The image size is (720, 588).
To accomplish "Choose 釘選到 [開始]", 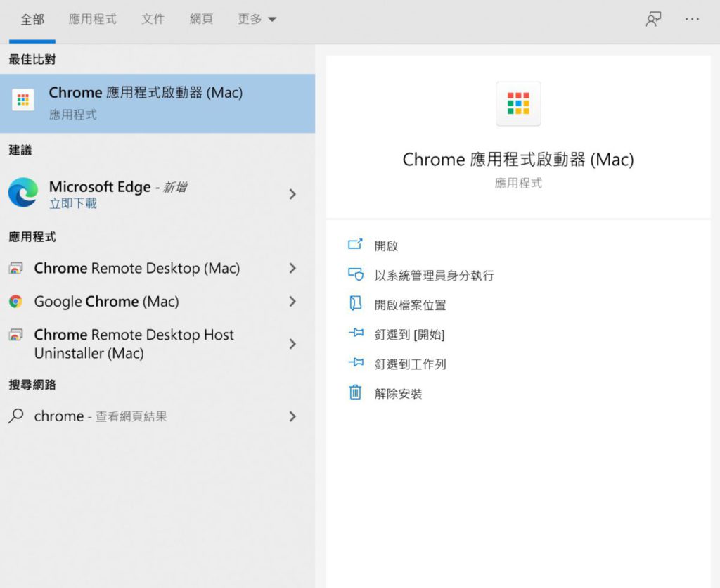I will tap(410, 334).
